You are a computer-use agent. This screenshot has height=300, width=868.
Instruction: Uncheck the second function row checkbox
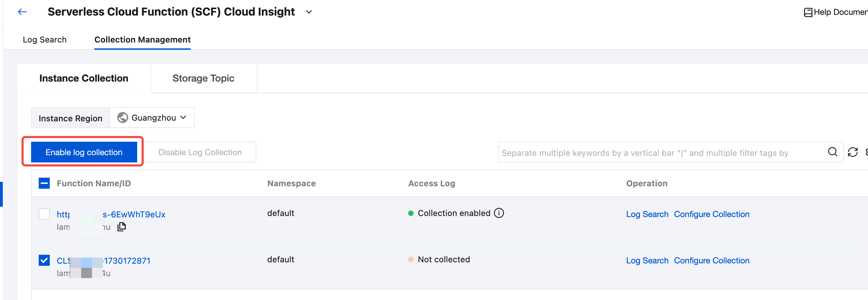click(44, 260)
